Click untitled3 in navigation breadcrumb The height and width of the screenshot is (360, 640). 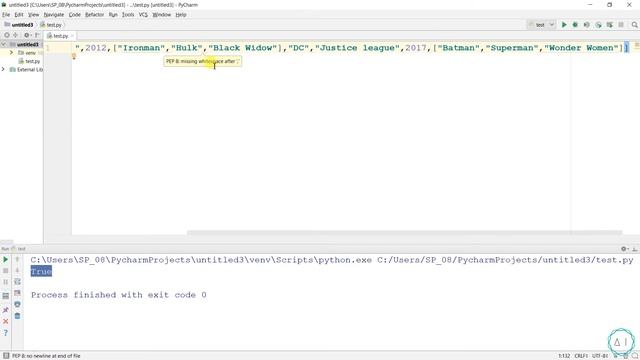tap(19, 25)
